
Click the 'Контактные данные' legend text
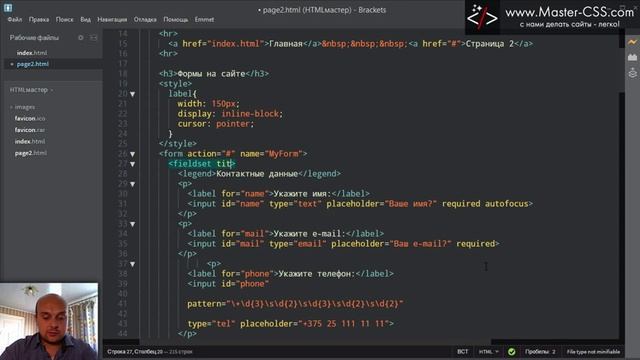[257, 174]
